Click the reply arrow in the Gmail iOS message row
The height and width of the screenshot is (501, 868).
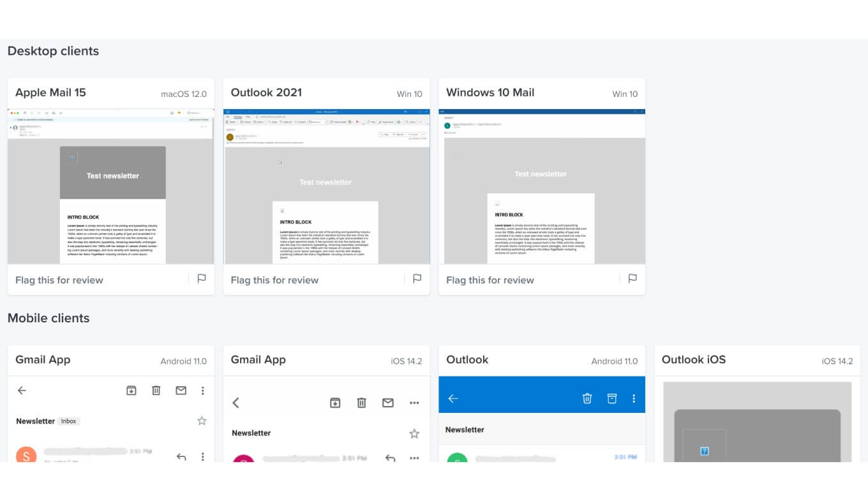tap(389, 458)
